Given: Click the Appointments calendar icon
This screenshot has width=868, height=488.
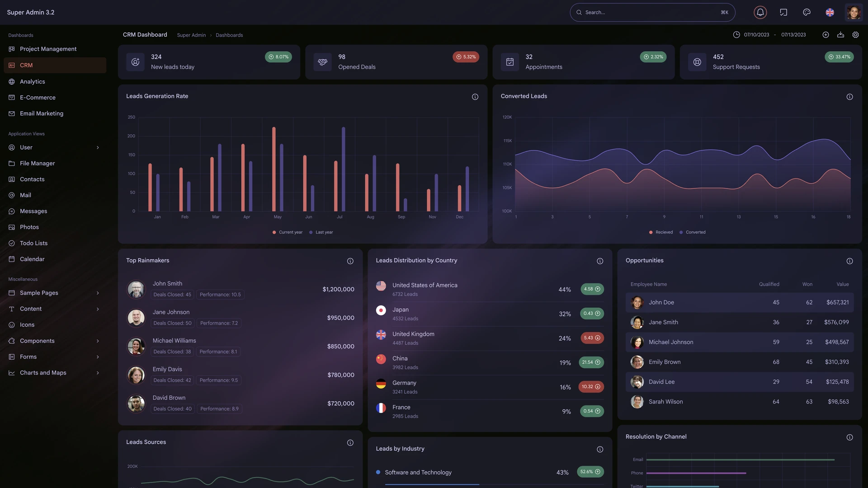Looking at the screenshot, I should tap(509, 62).
